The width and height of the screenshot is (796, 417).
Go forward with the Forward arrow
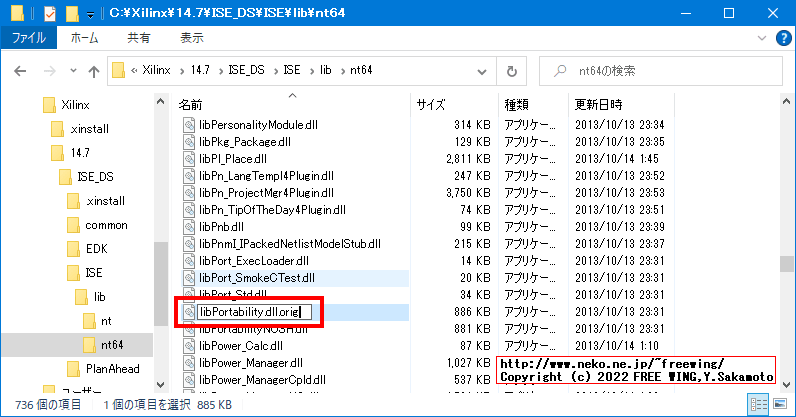(50, 71)
